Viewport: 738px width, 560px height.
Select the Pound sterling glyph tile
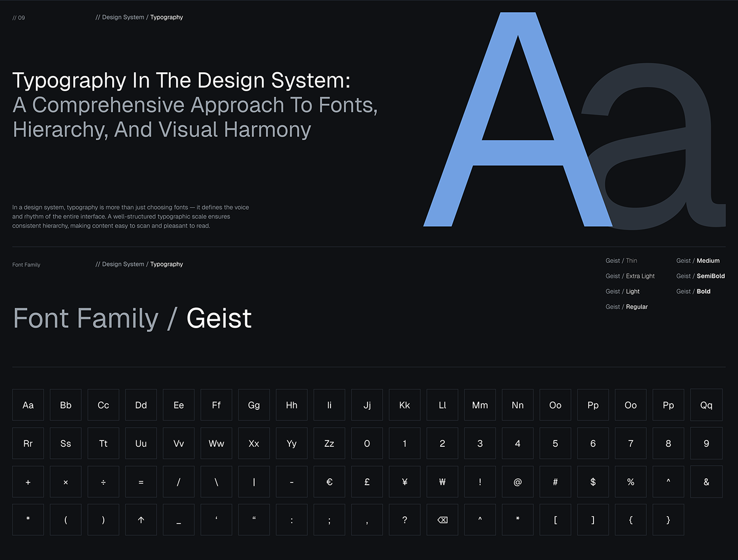click(x=367, y=482)
